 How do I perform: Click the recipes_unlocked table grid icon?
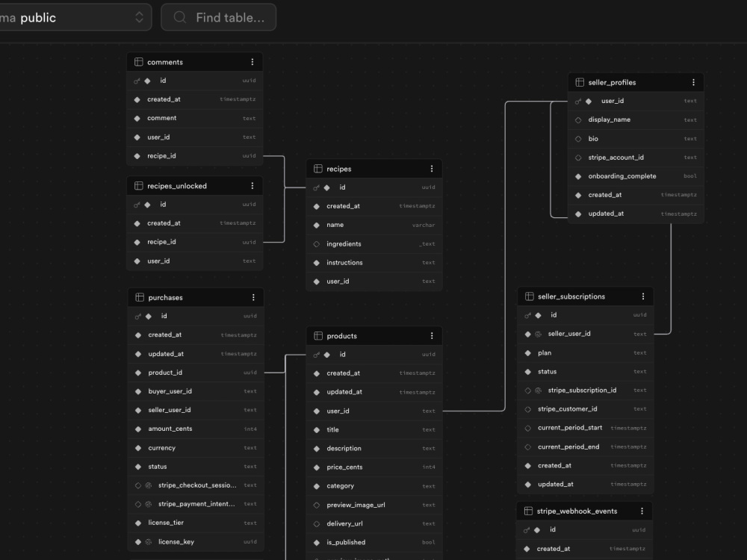pos(139,186)
